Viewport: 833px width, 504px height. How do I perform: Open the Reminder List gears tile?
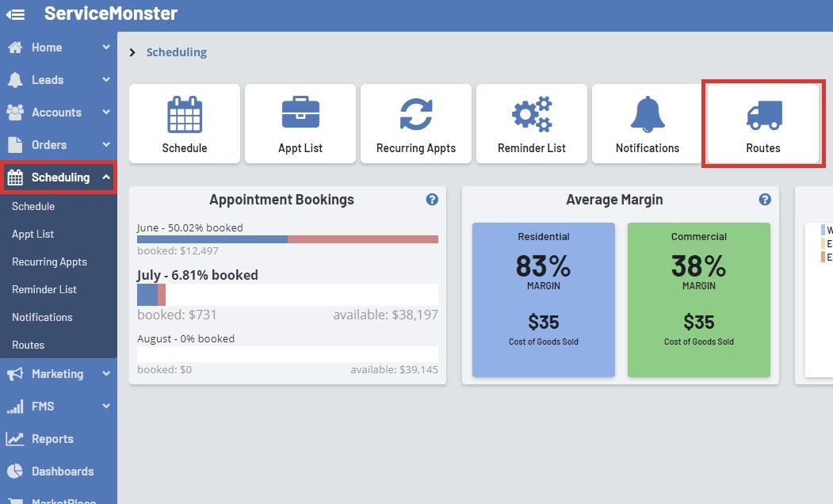click(x=532, y=124)
